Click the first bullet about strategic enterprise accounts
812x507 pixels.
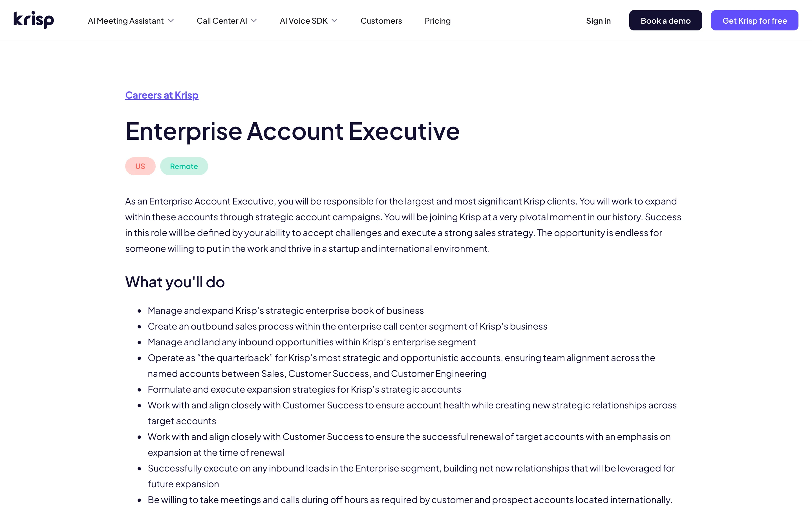point(285,310)
